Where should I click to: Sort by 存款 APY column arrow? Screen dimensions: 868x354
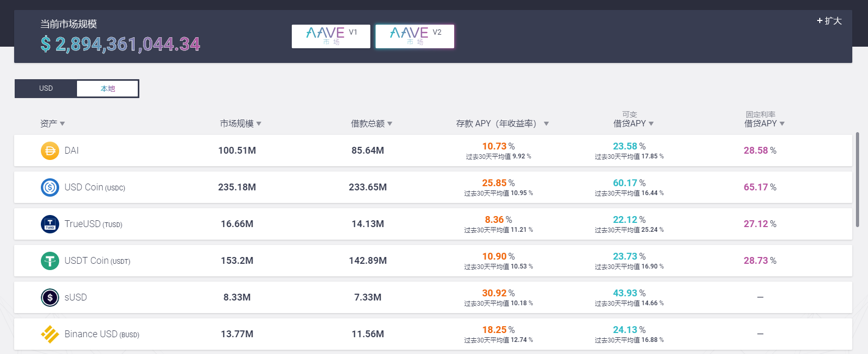tap(546, 124)
